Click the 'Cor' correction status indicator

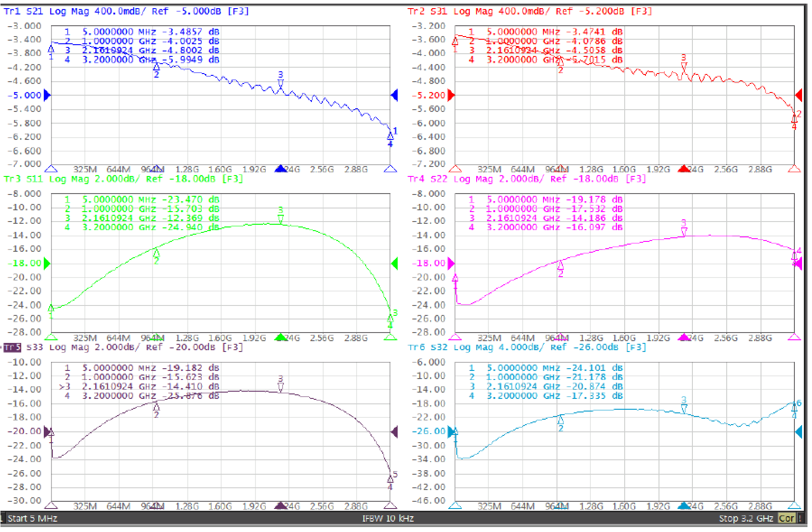point(787,518)
